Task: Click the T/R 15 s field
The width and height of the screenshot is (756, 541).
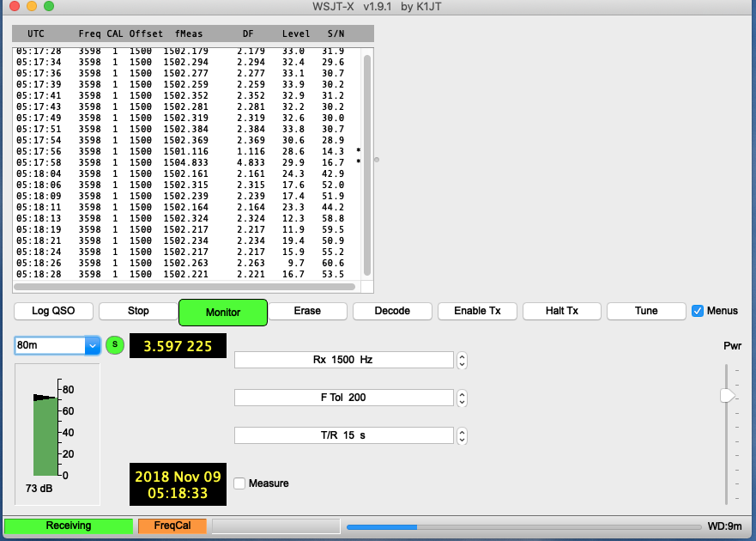Action: [344, 435]
